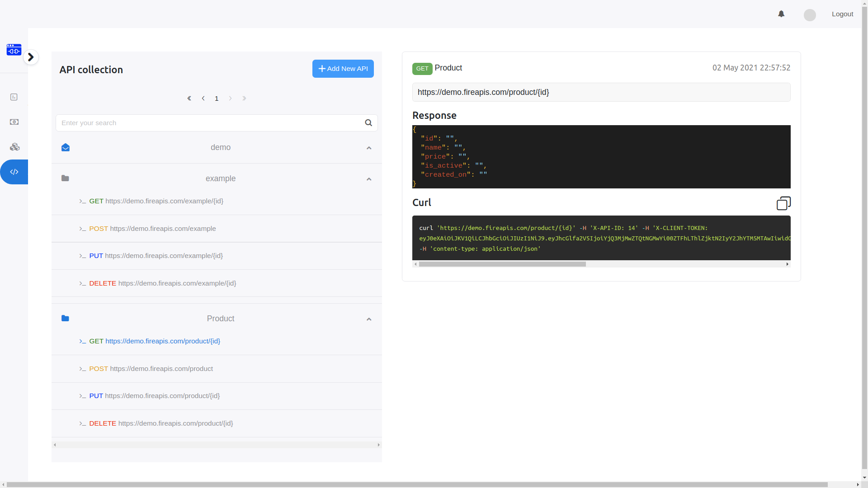Open DELETE https://demo.fireapis.com/product/{id}
The width and height of the screenshot is (868, 488).
pyautogui.click(x=161, y=423)
